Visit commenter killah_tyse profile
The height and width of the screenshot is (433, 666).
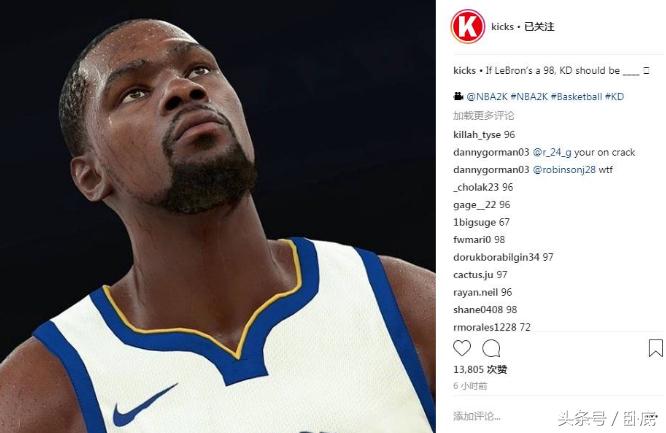point(477,135)
